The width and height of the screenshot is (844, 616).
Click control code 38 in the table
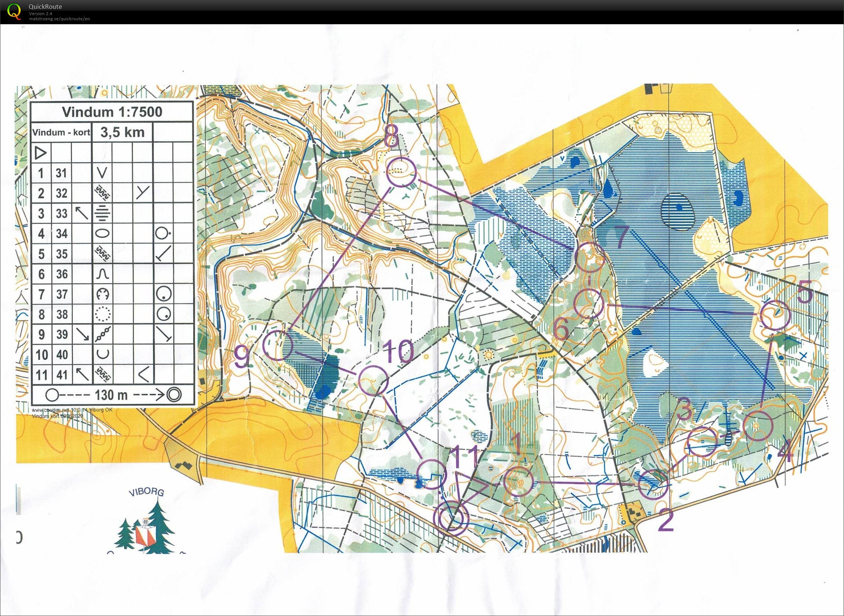61,314
